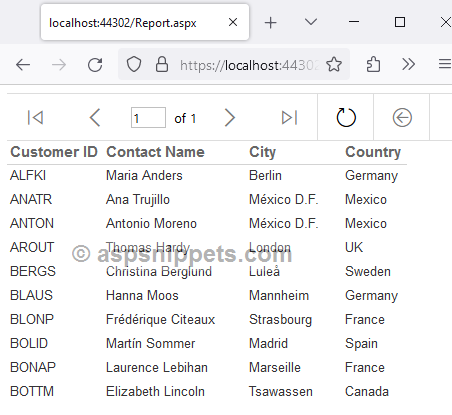Click browser forward arrow
452x415 pixels.
point(59,65)
